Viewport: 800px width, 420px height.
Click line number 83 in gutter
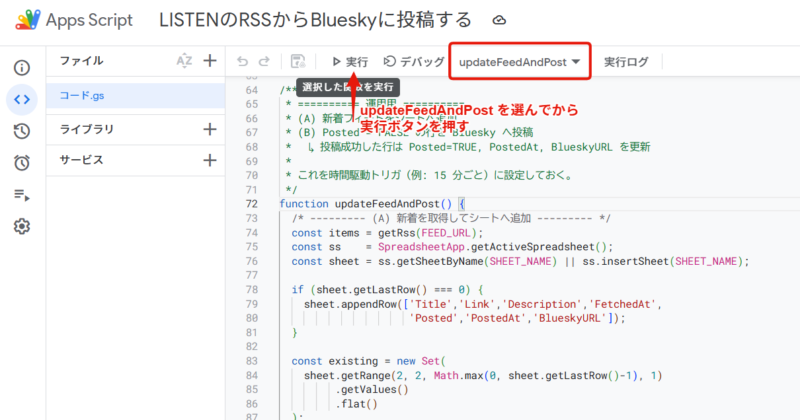pos(252,361)
